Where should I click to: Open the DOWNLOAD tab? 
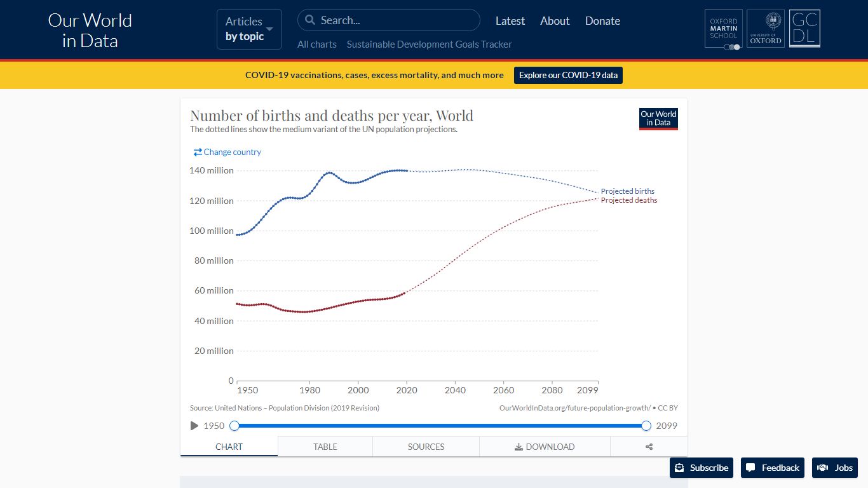545,447
